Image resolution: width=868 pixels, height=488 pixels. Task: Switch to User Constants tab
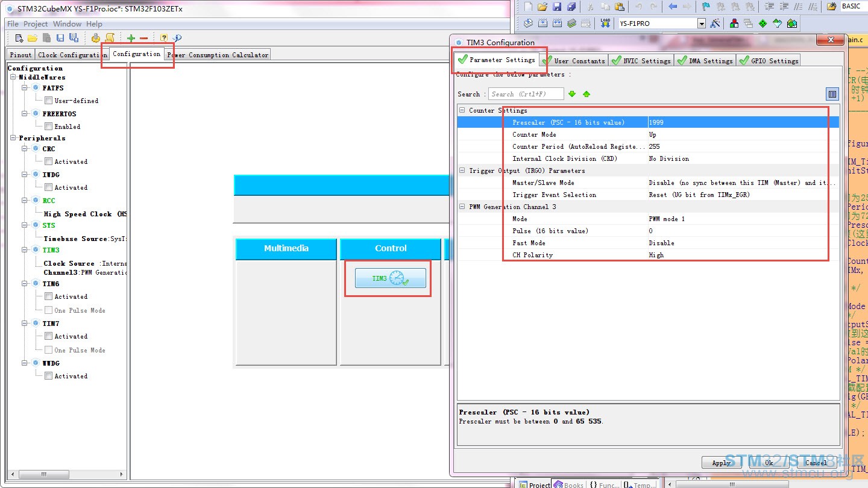coord(573,60)
